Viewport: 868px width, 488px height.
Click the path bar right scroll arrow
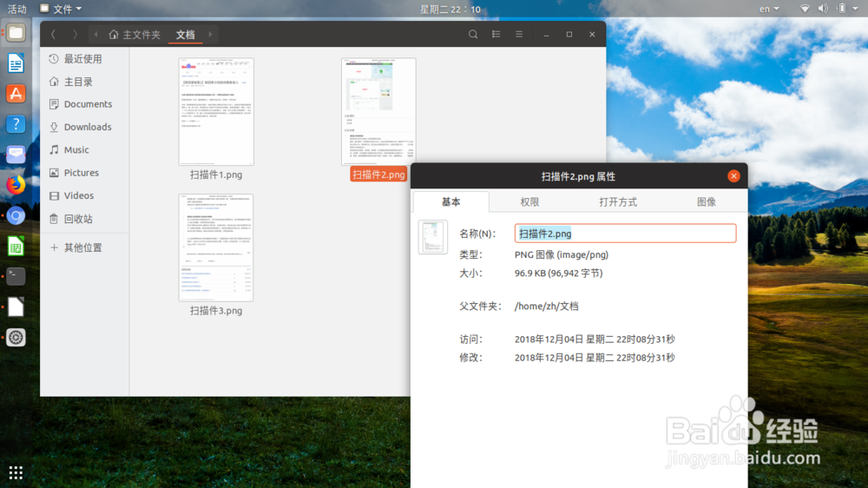click(x=210, y=35)
